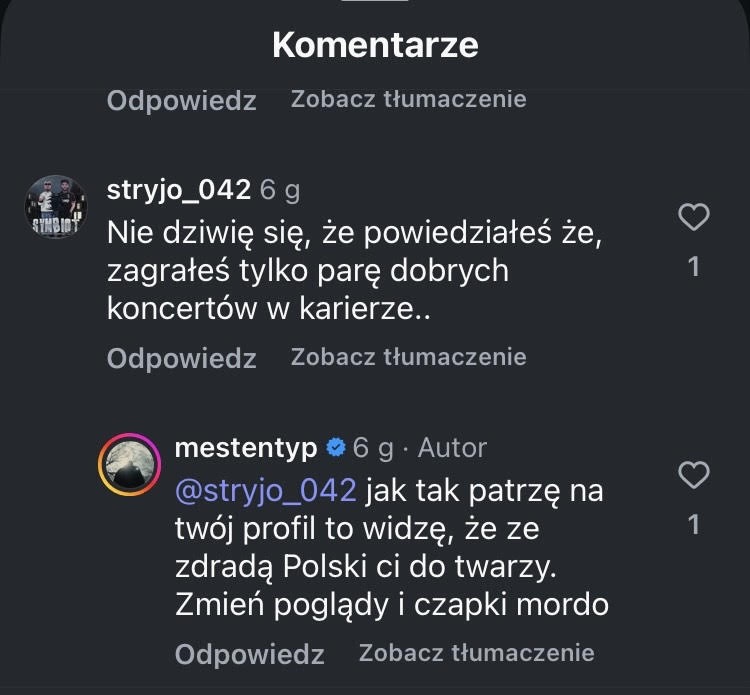Reply to mestentyp comment via Odpowiedz
The height and width of the screenshot is (695, 750).
pyautogui.click(x=249, y=654)
